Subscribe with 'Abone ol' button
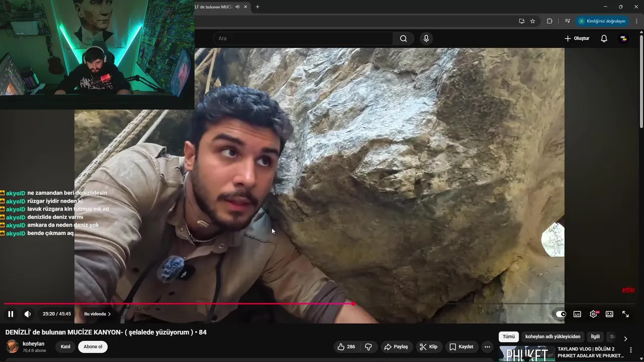 point(93,346)
